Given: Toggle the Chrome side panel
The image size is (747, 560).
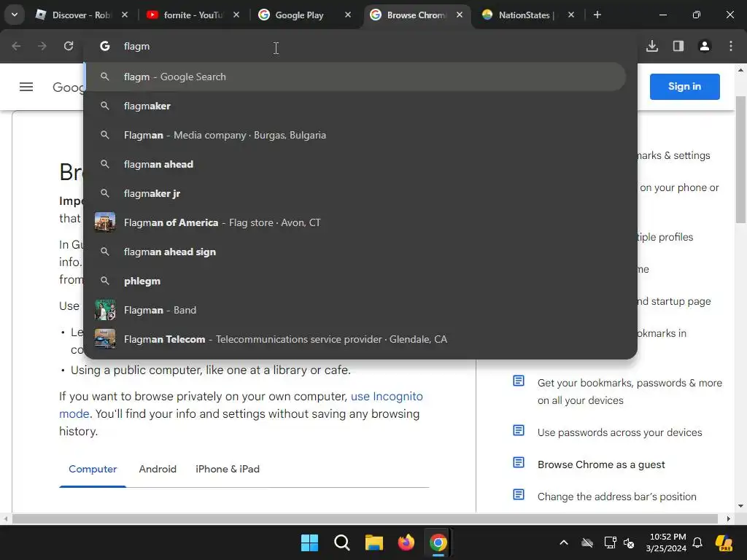Looking at the screenshot, I should tap(678, 46).
